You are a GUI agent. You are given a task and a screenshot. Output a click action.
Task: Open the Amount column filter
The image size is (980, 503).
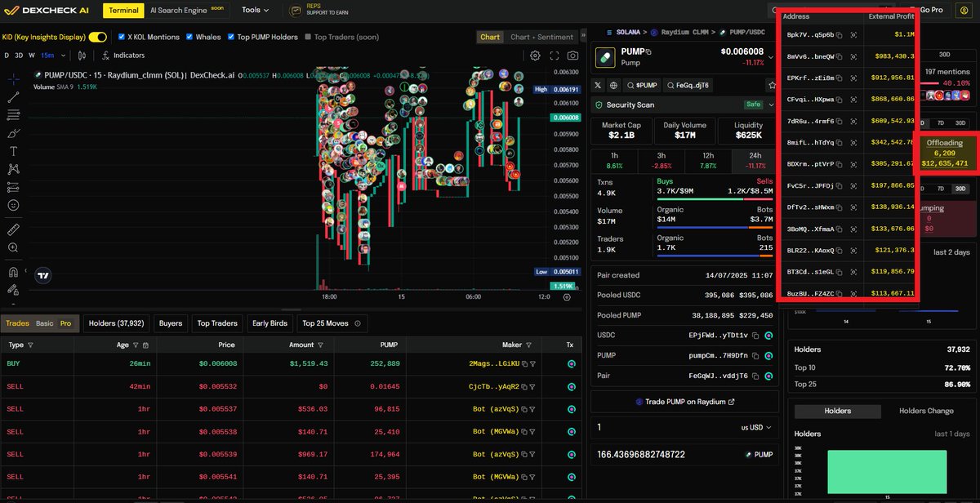[x=321, y=345]
